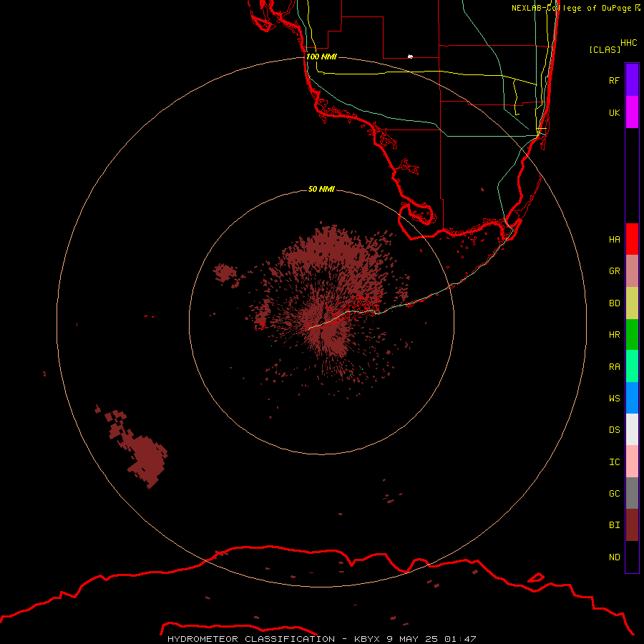Click the BI dark red legend swatch
This screenshot has width=644, height=644.
tap(632, 525)
